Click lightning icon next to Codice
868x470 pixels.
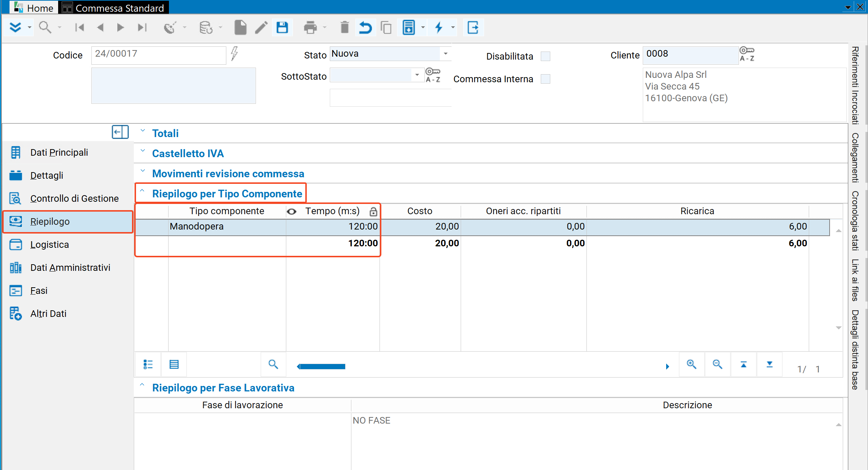pyautogui.click(x=234, y=54)
